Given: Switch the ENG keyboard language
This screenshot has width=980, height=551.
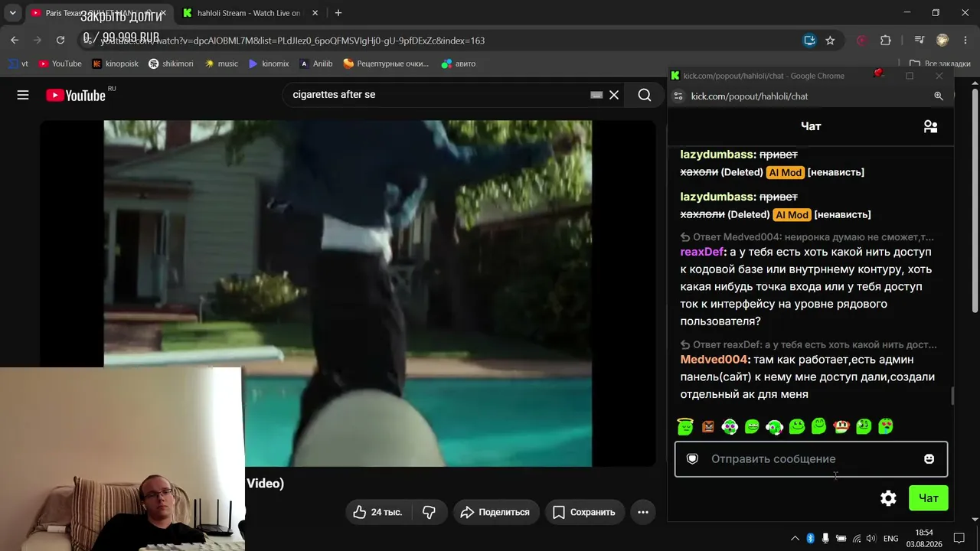Looking at the screenshot, I should coord(891,539).
